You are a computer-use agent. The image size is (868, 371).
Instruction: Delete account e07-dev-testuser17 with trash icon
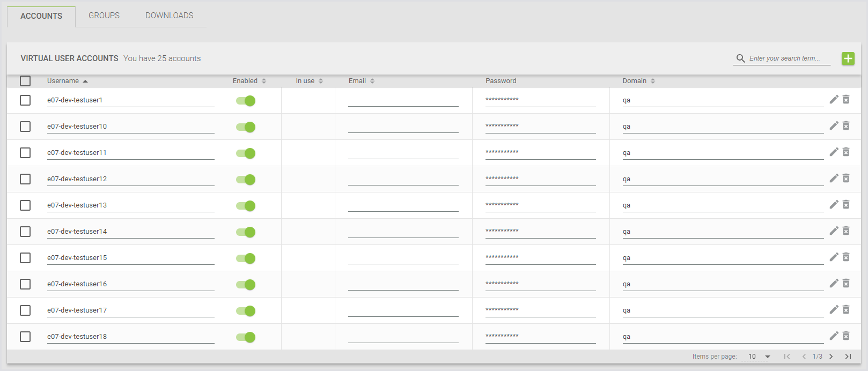(846, 309)
